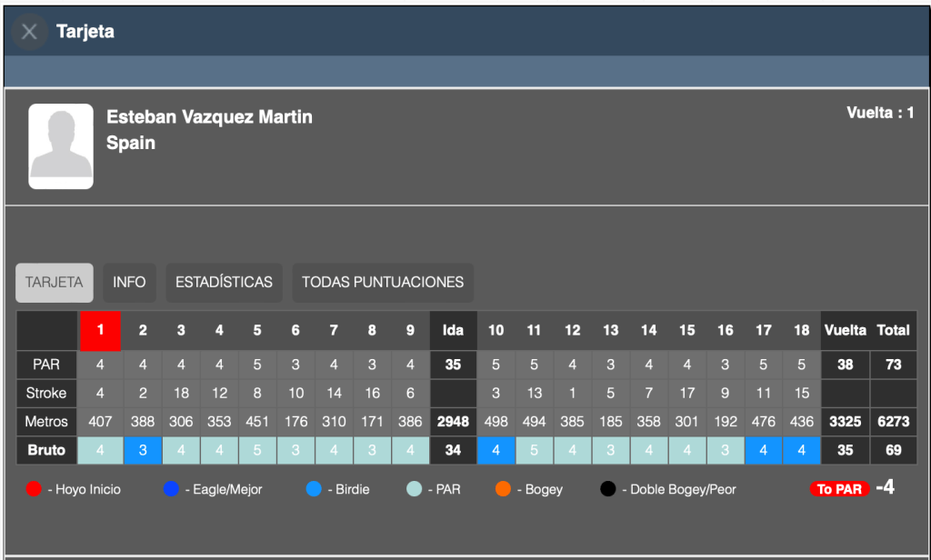This screenshot has width=931, height=560.
Task: Click the red hole 1 header cell
Action: (x=100, y=330)
